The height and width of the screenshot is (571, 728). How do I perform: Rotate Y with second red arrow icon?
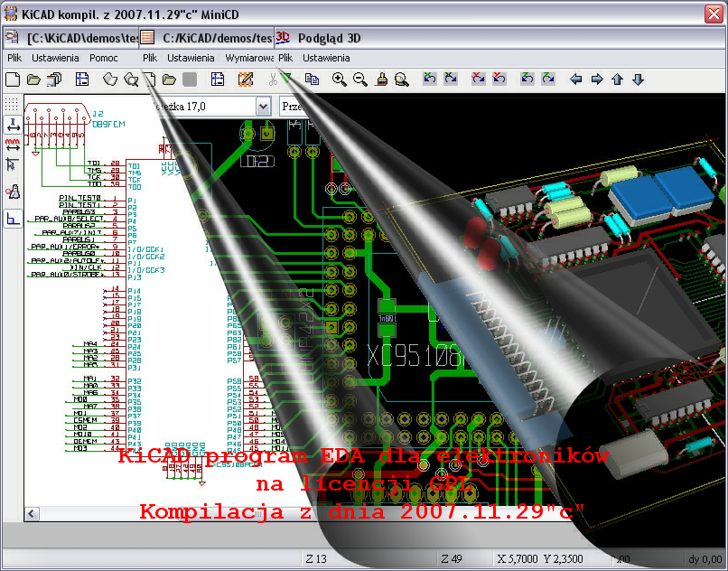tap(499, 78)
